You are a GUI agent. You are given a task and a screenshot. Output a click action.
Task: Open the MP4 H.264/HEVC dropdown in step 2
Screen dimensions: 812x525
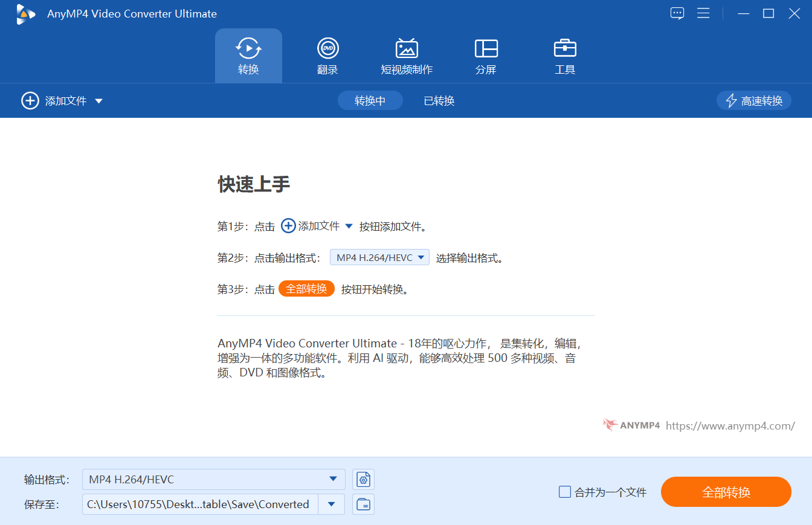379,257
